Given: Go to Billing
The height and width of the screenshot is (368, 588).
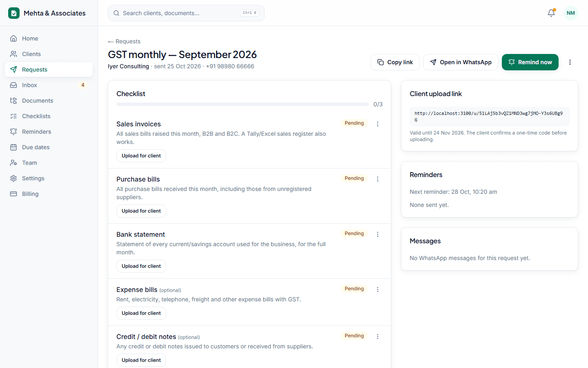Looking at the screenshot, I should tap(49, 194).
